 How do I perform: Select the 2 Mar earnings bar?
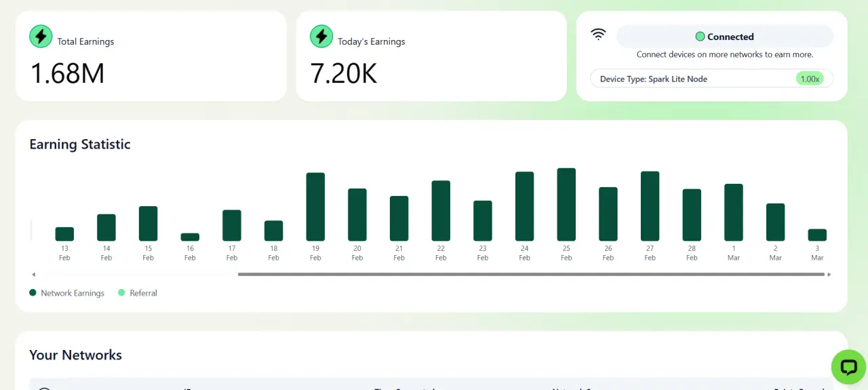775,222
